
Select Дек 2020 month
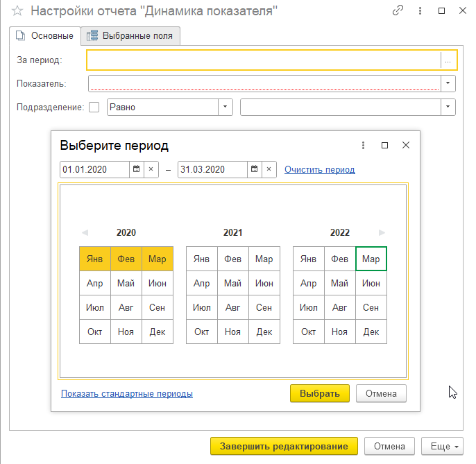point(158,332)
